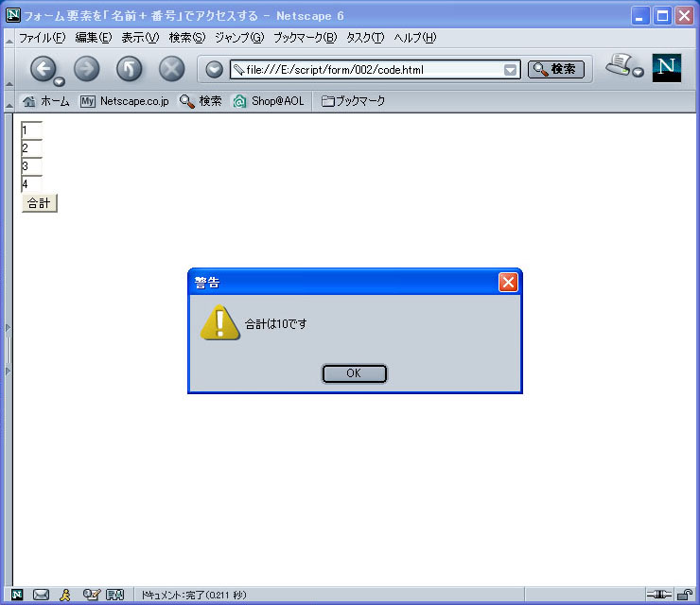The height and width of the screenshot is (605, 700).
Task: Open Composer from the status bar pen icon
Action: pyautogui.click(x=91, y=595)
